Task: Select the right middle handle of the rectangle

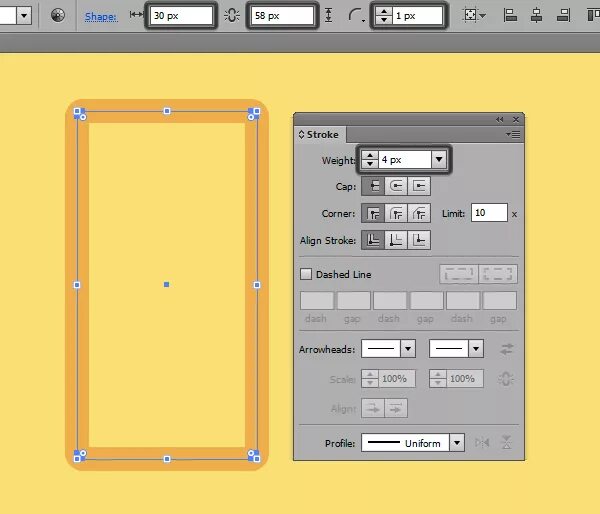Action: (257, 285)
